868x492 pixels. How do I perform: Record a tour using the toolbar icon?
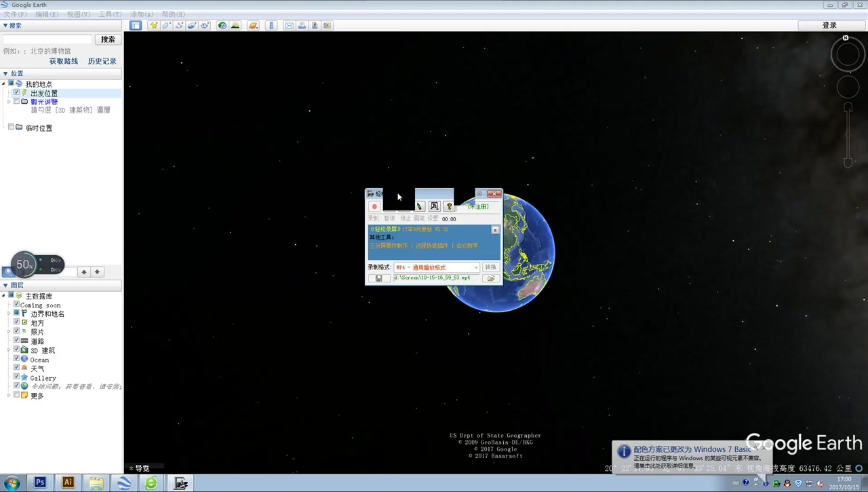point(205,26)
